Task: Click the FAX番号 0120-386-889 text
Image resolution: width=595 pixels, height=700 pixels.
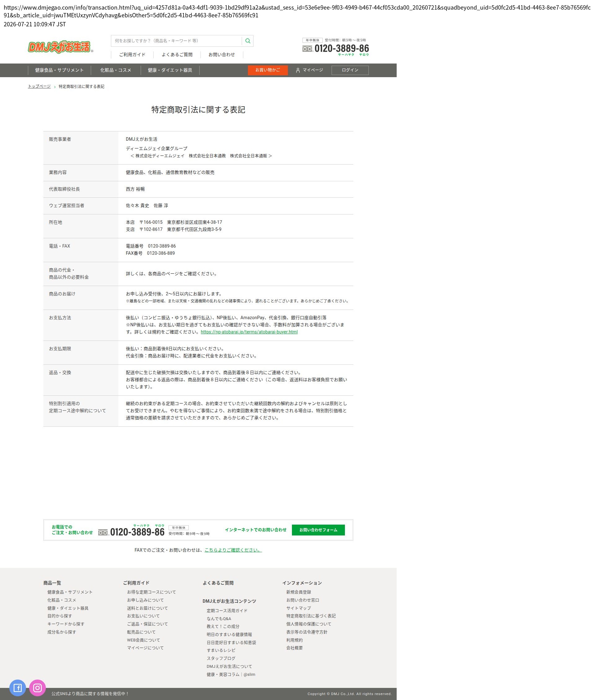Action: (x=150, y=253)
